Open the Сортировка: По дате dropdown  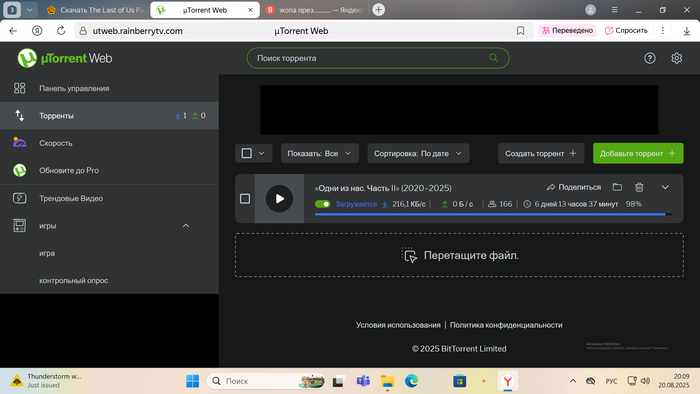click(418, 153)
